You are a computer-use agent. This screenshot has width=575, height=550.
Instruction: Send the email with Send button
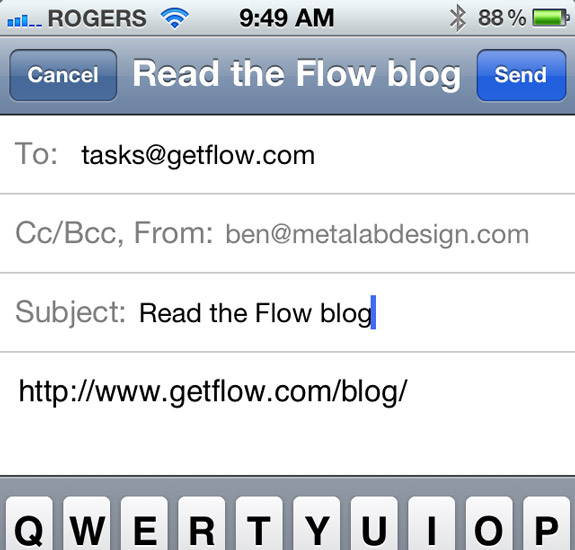click(521, 75)
